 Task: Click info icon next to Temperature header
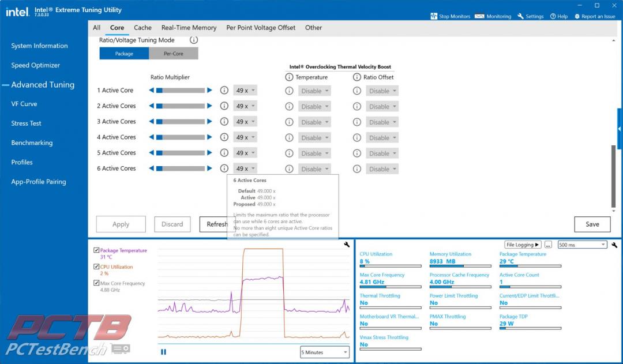pos(289,77)
